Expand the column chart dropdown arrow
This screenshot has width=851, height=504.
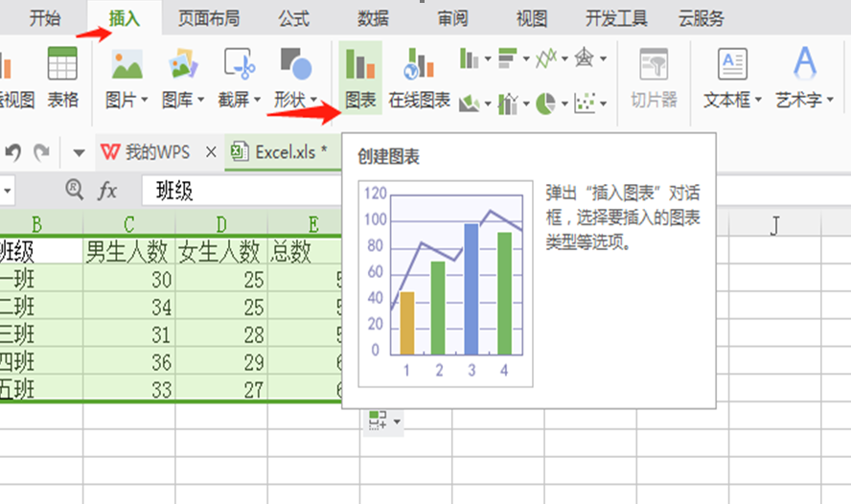tap(488, 58)
